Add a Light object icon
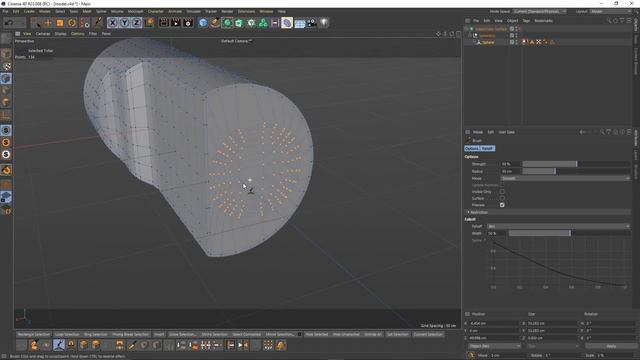This screenshot has width=640, height=360. pyautogui.click(x=324, y=23)
